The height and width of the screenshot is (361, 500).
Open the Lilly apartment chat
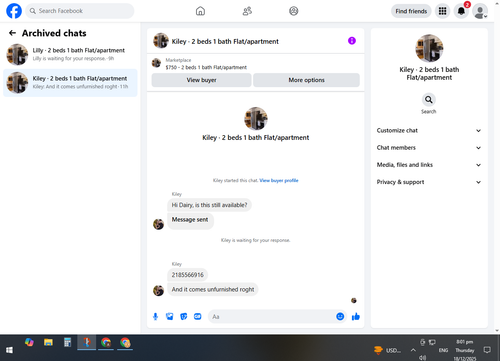(x=70, y=54)
